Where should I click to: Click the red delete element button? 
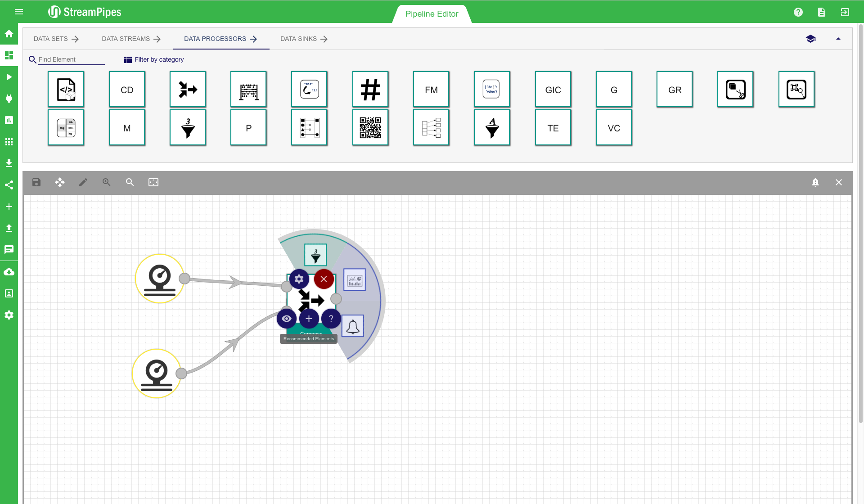324,279
